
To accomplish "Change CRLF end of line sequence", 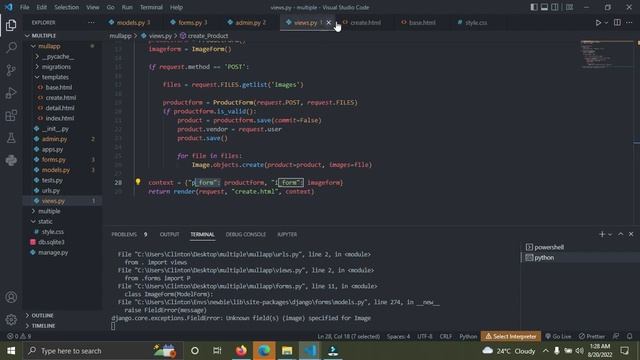I will point(445,336).
